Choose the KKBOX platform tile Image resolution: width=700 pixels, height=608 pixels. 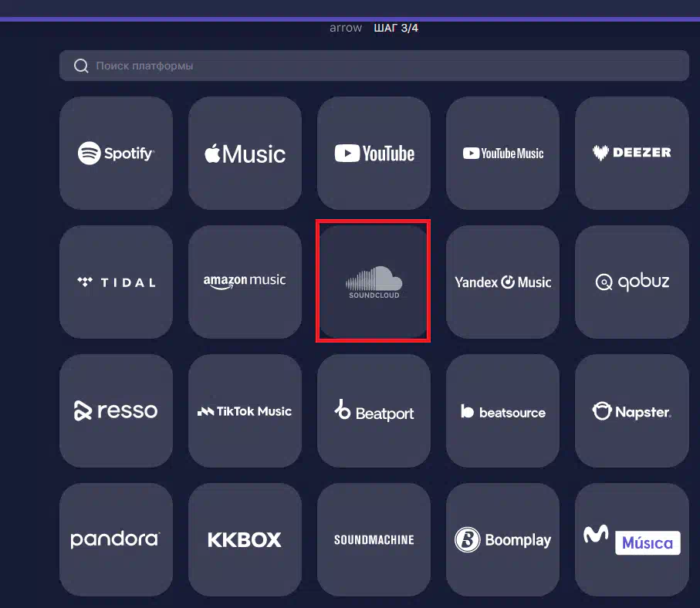coord(245,539)
